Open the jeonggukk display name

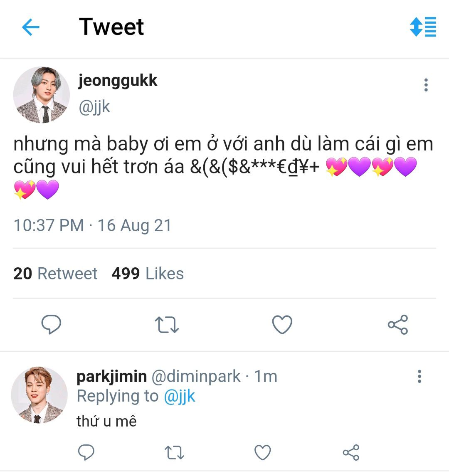[118, 80]
